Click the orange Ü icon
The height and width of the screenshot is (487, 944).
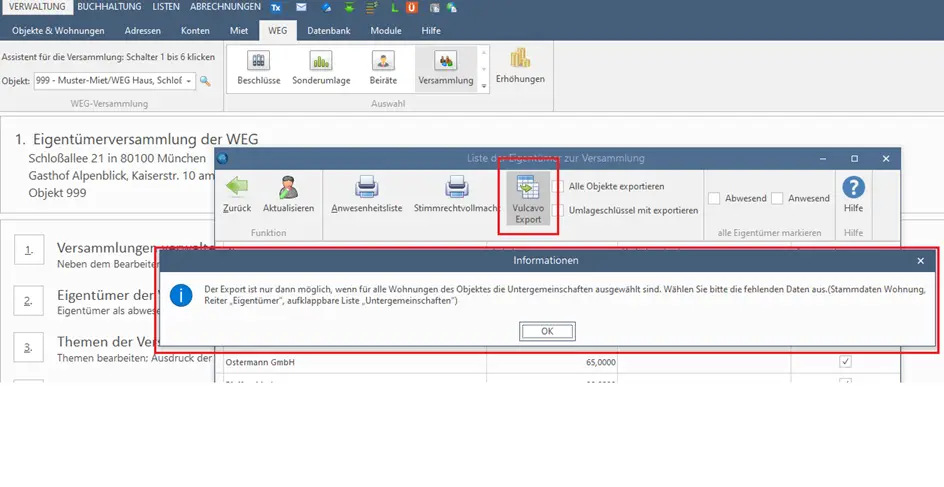[412, 8]
